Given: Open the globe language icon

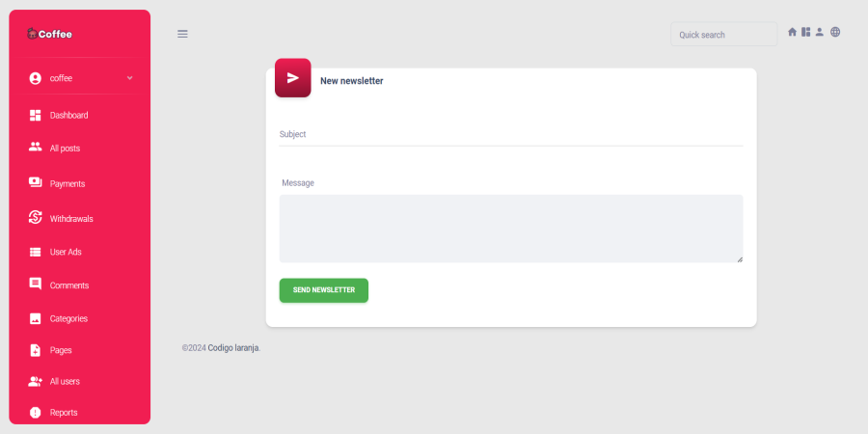Looking at the screenshot, I should pyautogui.click(x=835, y=32).
